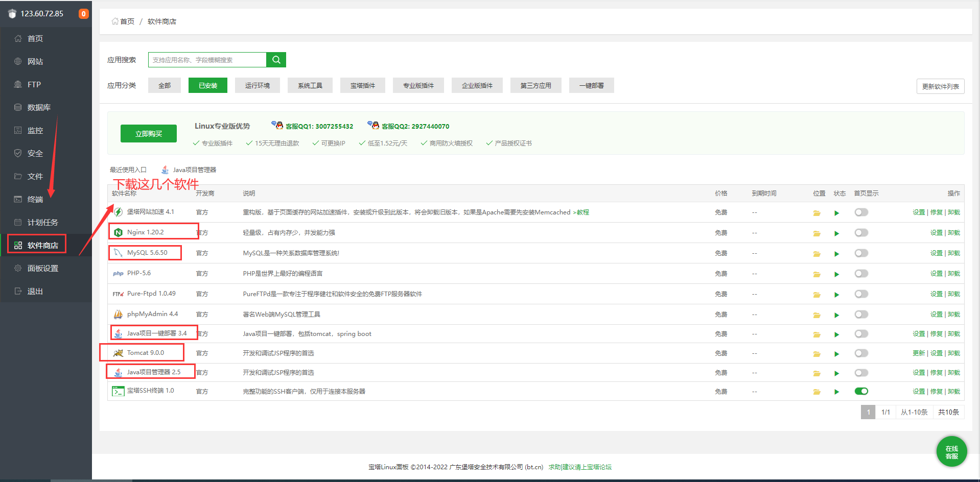Click the Nginx logo icon in the list

point(118,232)
